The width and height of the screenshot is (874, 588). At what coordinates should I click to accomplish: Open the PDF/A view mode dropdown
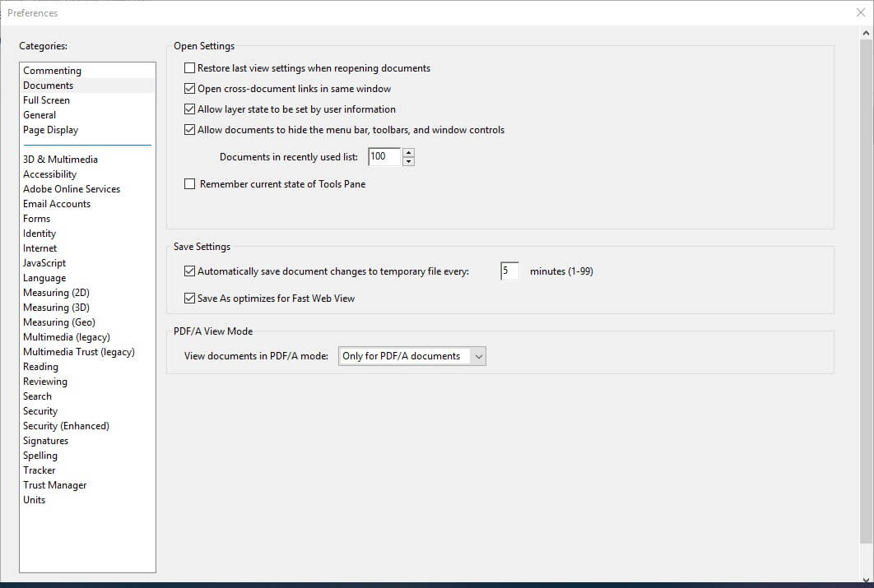tap(412, 356)
